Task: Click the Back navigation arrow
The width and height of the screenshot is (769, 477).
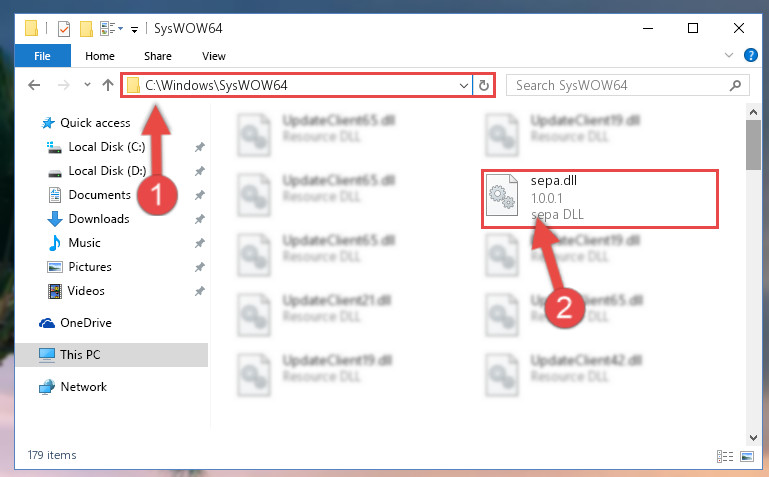Action: [x=34, y=85]
